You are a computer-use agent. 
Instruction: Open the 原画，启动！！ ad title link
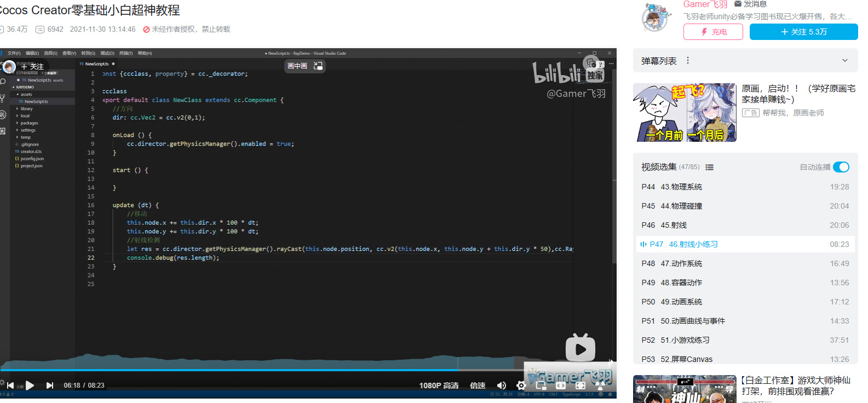point(798,94)
